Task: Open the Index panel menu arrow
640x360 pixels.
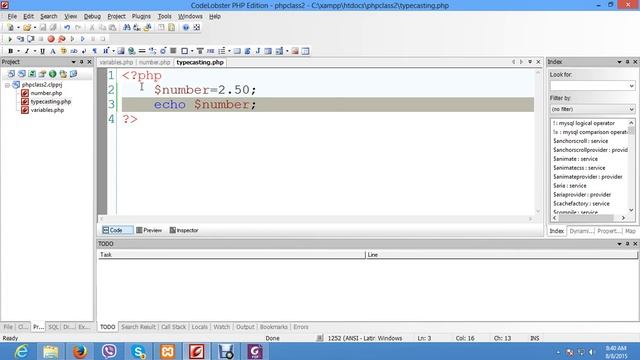Action: pyautogui.click(x=619, y=62)
